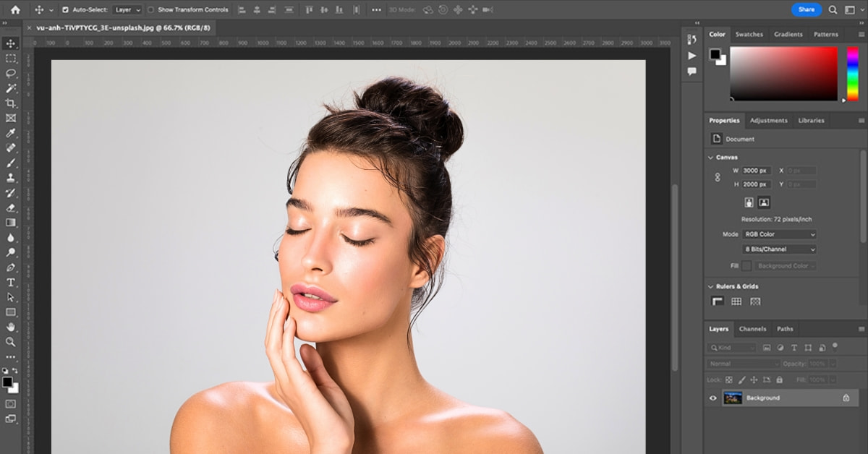
Task: Enable Show Transform Controls checkbox
Action: (150, 10)
